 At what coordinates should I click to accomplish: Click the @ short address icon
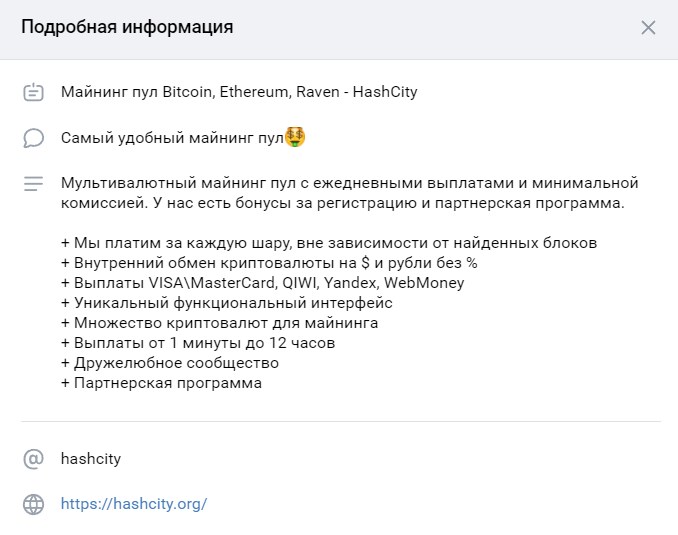coord(33,459)
